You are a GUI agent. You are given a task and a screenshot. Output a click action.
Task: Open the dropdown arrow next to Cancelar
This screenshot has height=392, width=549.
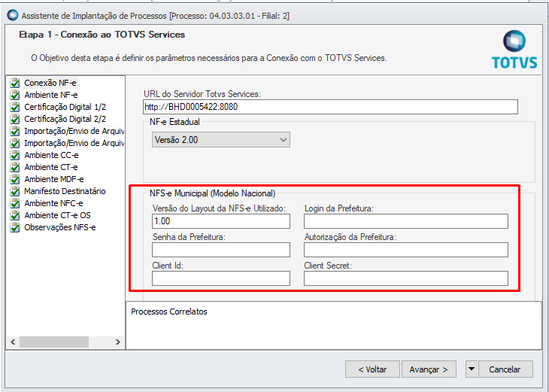[472, 369]
